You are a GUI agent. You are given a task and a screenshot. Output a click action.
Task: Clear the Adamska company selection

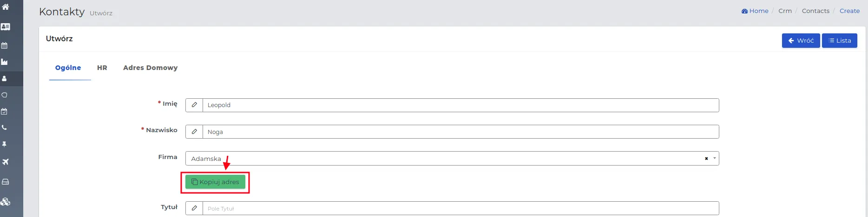click(706, 159)
